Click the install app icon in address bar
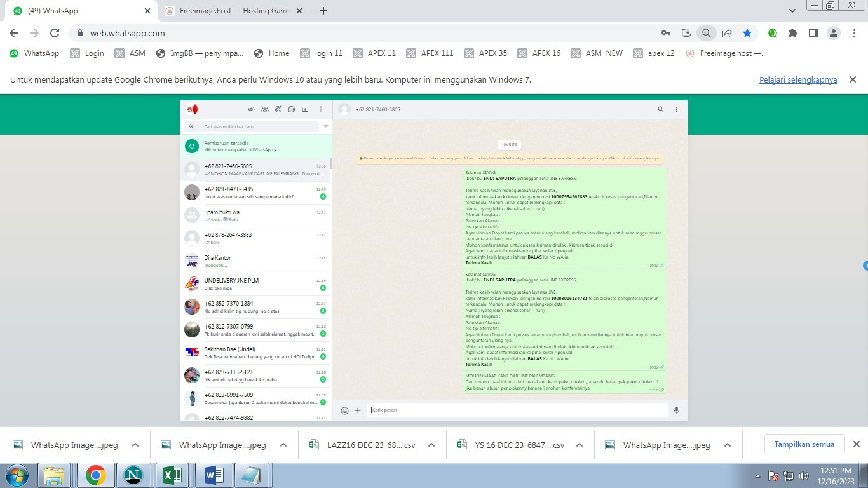The height and width of the screenshot is (488, 868). [x=686, y=33]
